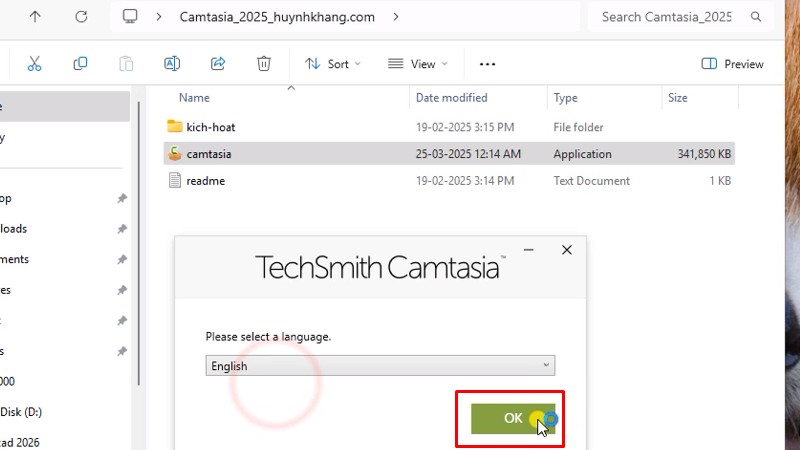Expand chevron after Camtasia_2025 folder path

click(397, 17)
